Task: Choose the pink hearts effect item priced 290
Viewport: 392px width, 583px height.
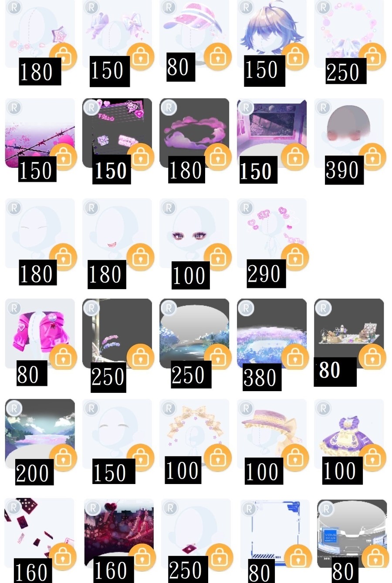Action: click(x=272, y=233)
